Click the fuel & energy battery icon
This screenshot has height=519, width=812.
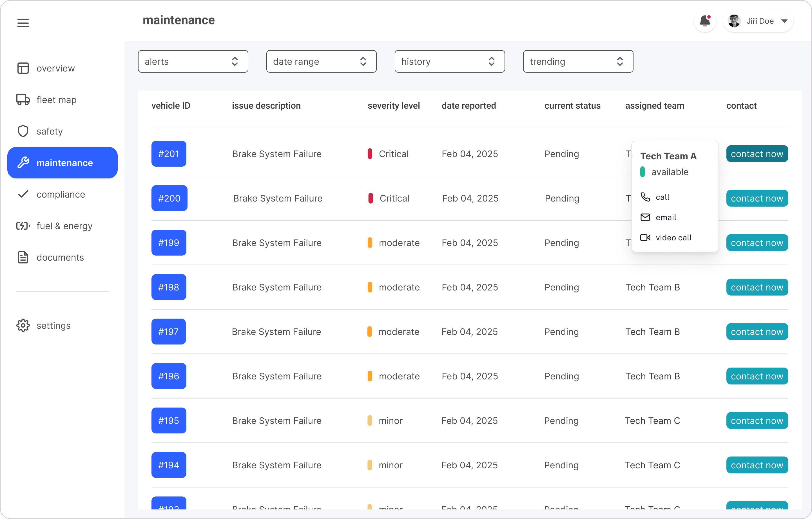23,226
